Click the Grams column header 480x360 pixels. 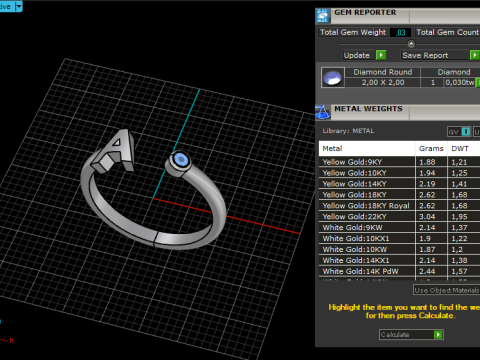(x=431, y=148)
